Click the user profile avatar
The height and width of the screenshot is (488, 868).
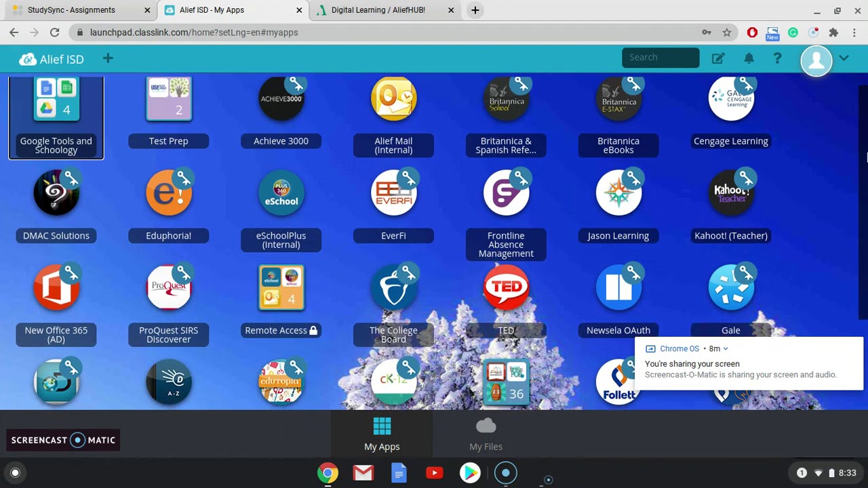[x=816, y=60]
